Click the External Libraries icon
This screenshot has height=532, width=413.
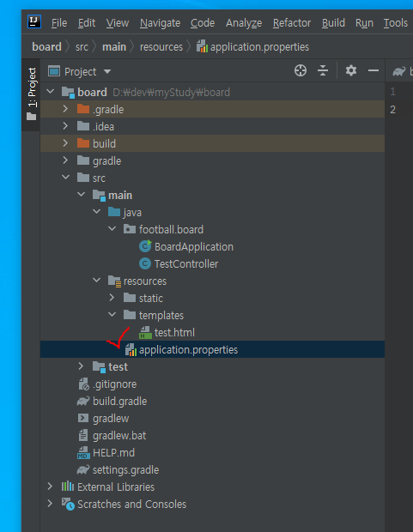[68, 487]
